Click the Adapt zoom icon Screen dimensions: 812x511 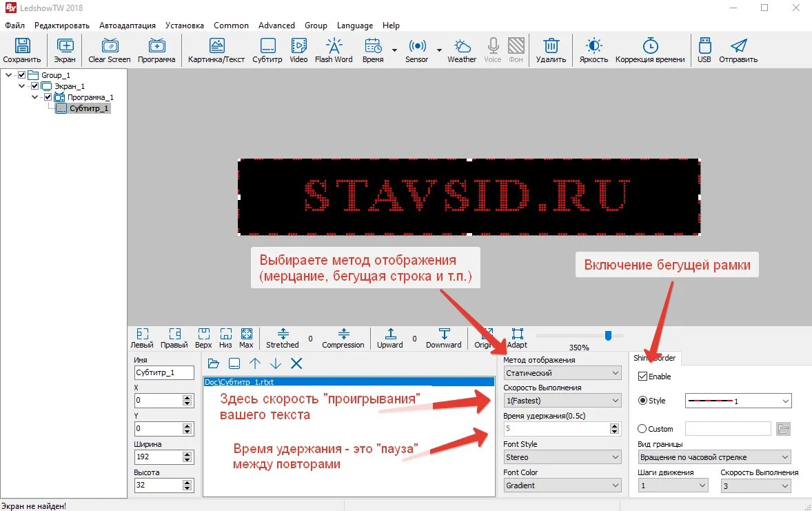point(517,334)
